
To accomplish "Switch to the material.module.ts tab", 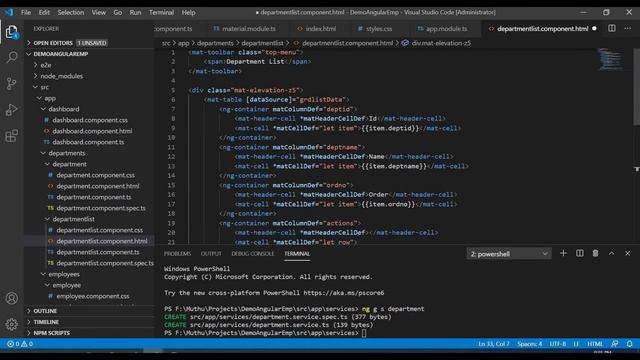I will coord(244,29).
